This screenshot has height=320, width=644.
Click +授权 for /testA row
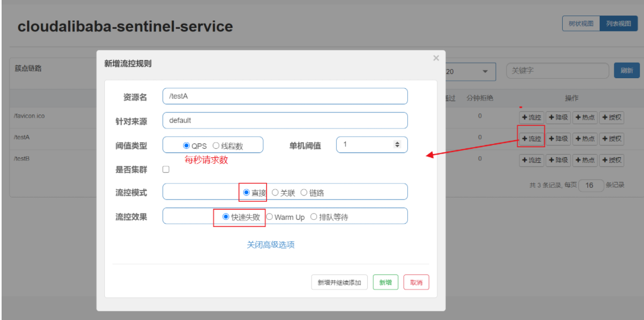pyautogui.click(x=611, y=139)
